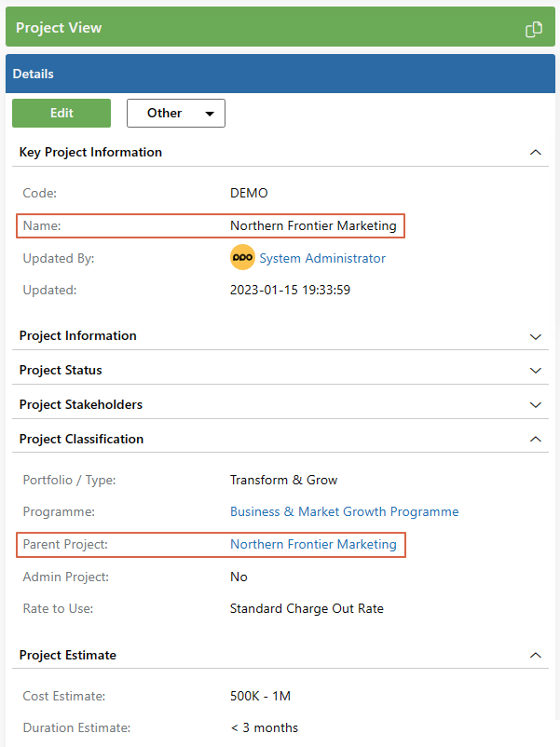Collapse the Key Project Information section
This screenshot has width=560, height=747.
(x=536, y=152)
